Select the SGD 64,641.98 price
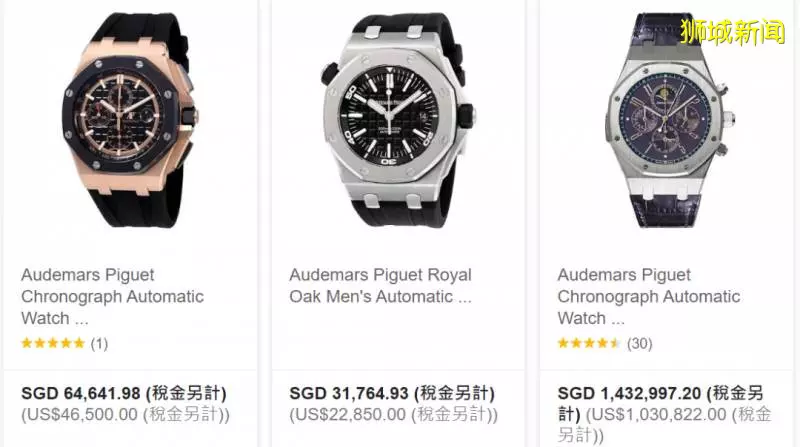This screenshot has height=447, width=800. (x=81, y=393)
